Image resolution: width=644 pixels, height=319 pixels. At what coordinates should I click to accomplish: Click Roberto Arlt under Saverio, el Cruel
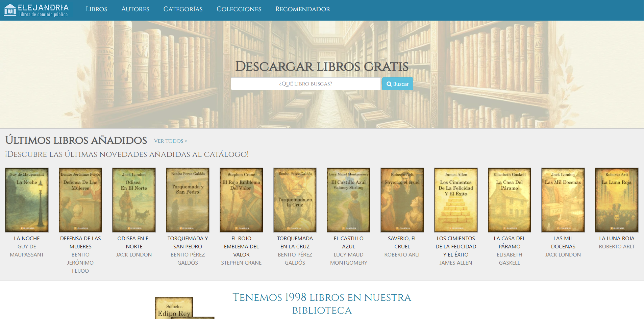click(x=402, y=255)
